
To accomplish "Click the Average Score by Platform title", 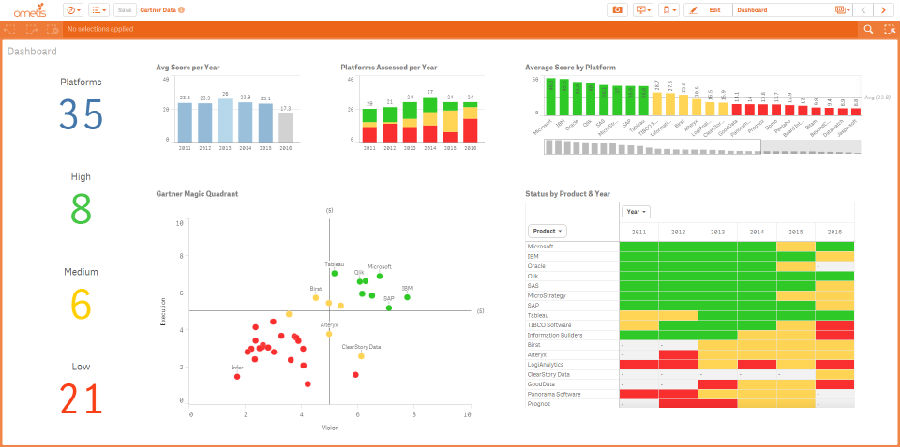I will (571, 67).
